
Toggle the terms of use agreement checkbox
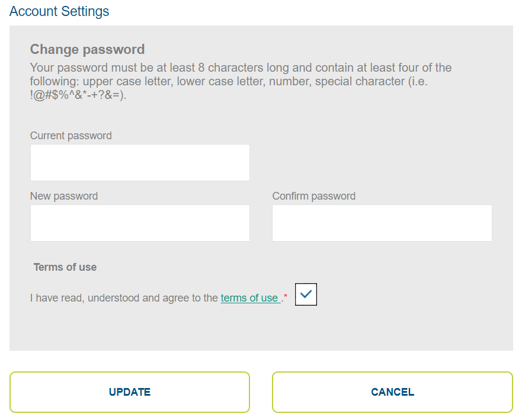click(306, 294)
